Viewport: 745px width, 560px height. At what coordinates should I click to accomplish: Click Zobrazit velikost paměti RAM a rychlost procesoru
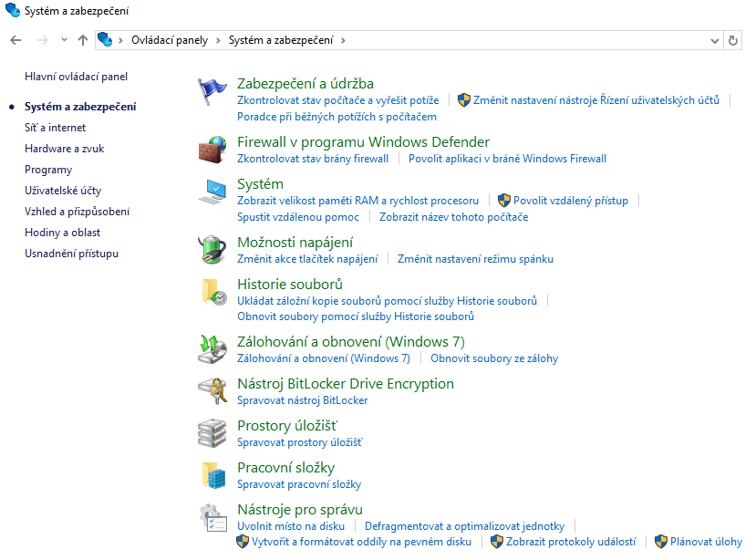[357, 201]
